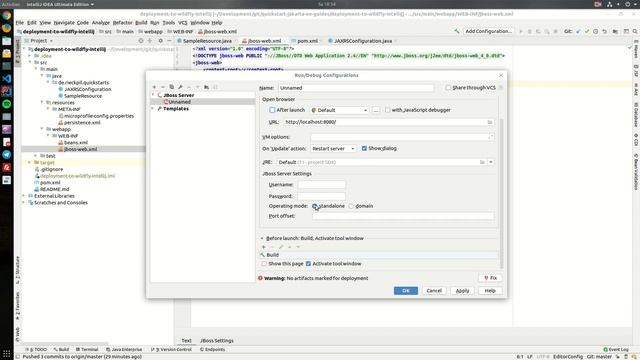Switch to SampleResource.java tab
Screen dimensions: 640x360
click(x=207, y=41)
